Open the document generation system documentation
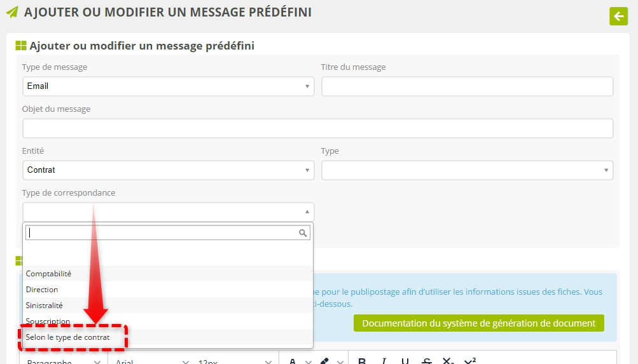This screenshot has height=364, width=638. click(478, 323)
